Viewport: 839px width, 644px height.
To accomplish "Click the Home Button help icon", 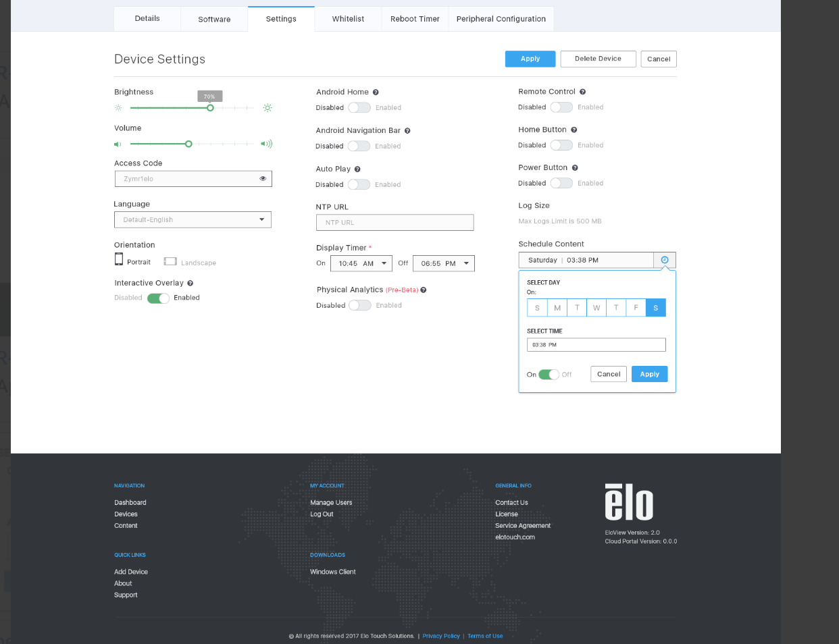I will point(574,130).
